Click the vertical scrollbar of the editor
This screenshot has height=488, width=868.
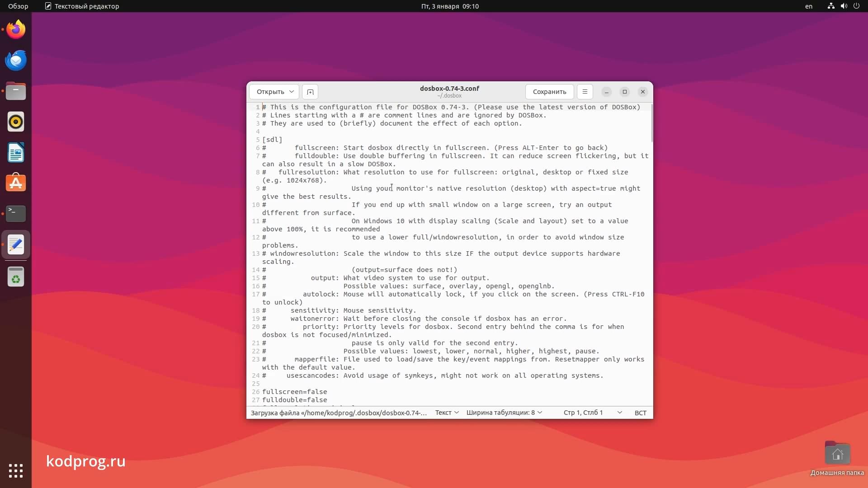coord(651,123)
